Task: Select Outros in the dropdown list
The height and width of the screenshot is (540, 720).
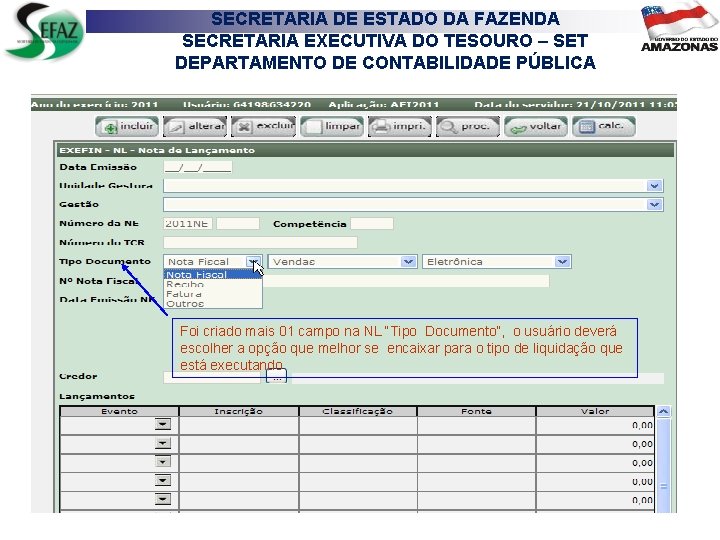Action: coord(213,304)
